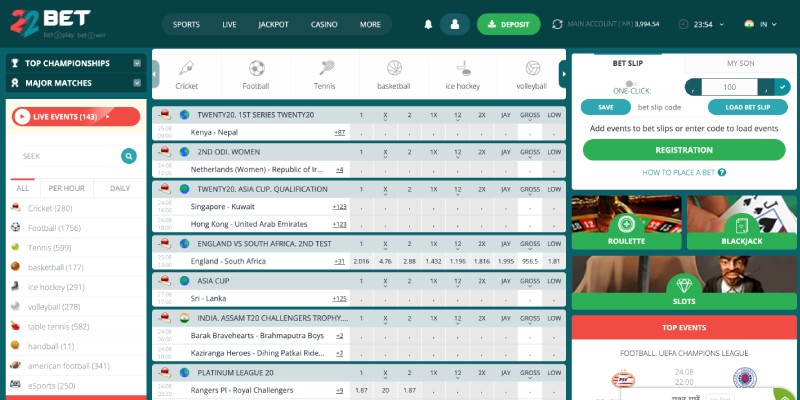Screen dimensions: 800x400
Task: Click the search magnifier button
Action: (129, 156)
